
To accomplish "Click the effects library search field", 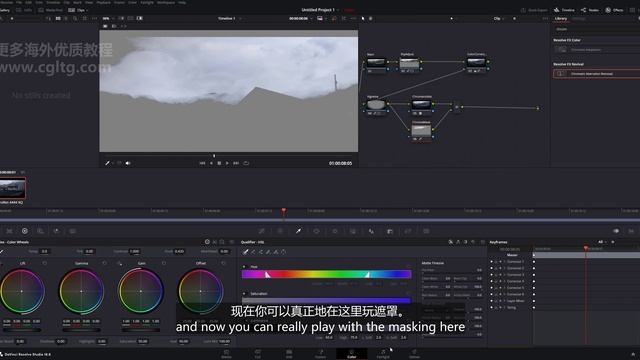I will point(596,29).
